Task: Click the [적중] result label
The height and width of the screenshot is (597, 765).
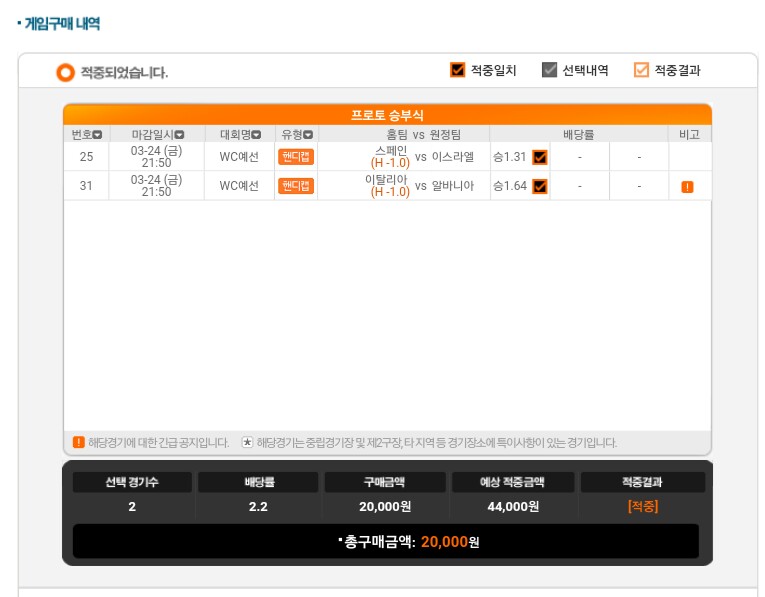Action: click(643, 506)
